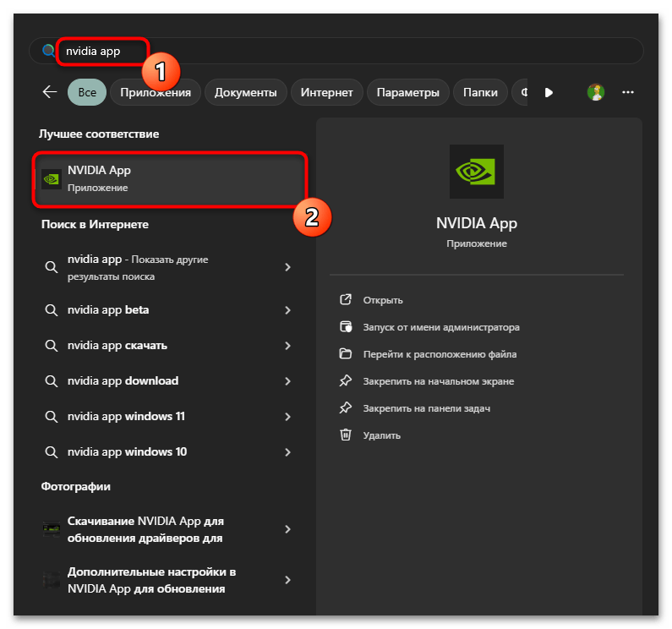The height and width of the screenshot is (629, 672).
Task: Open the user account avatar
Action: pos(596,92)
